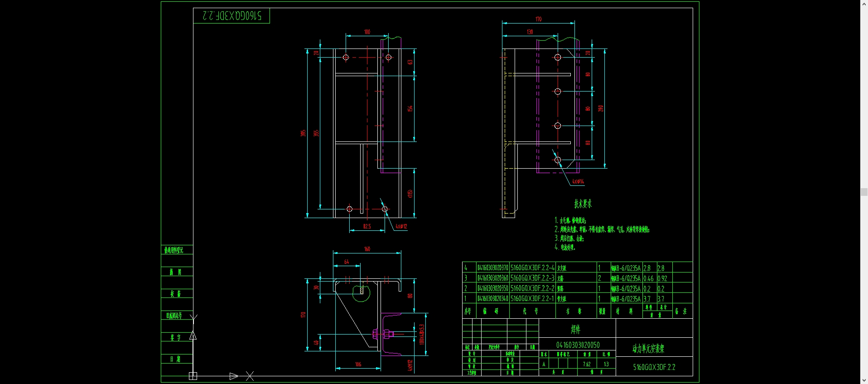Select drawing number 04160303020050 in the title block
Screen dimensions: 868x384
point(578,345)
